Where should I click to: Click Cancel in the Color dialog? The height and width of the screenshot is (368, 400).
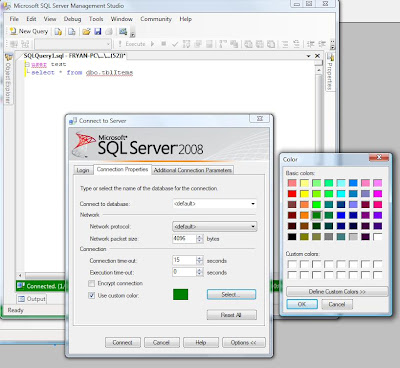point(337,304)
